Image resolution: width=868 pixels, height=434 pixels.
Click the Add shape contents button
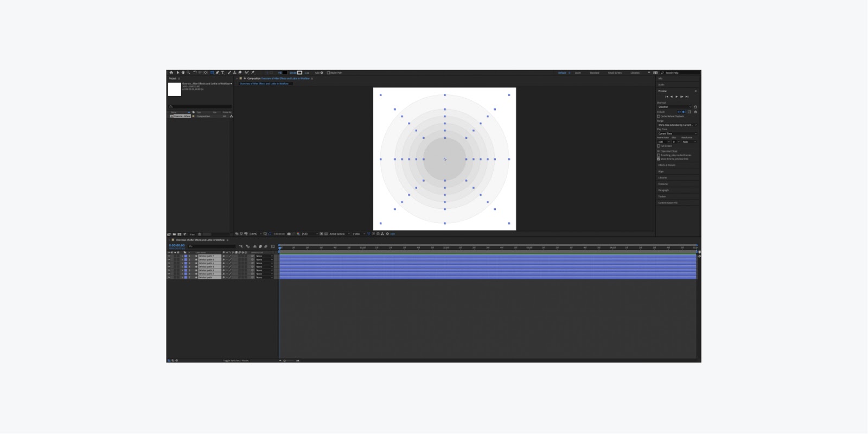coord(322,73)
